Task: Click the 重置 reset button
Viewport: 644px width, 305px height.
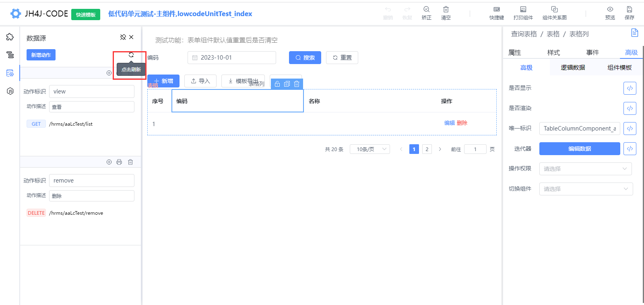Action: tap(342, 58)
